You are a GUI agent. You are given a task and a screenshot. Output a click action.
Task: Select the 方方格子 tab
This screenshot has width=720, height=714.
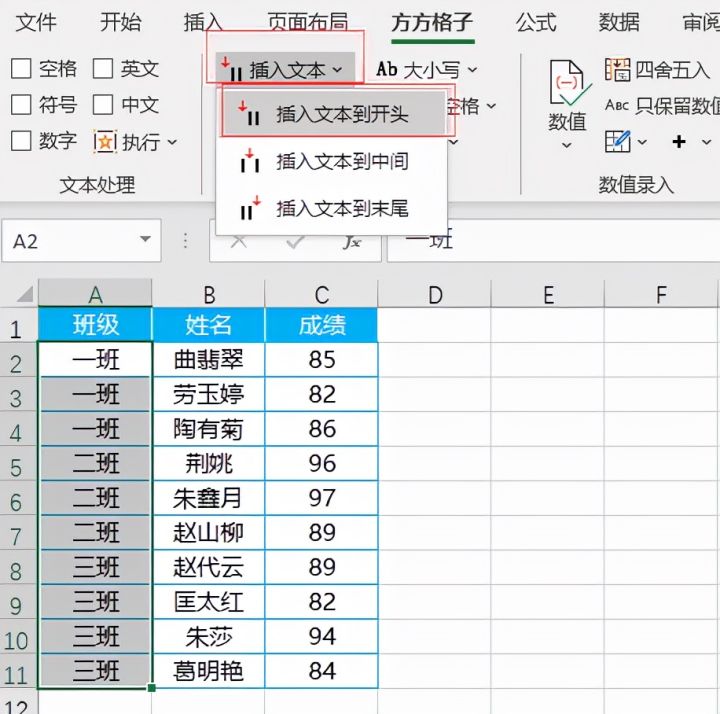(432, 22)
